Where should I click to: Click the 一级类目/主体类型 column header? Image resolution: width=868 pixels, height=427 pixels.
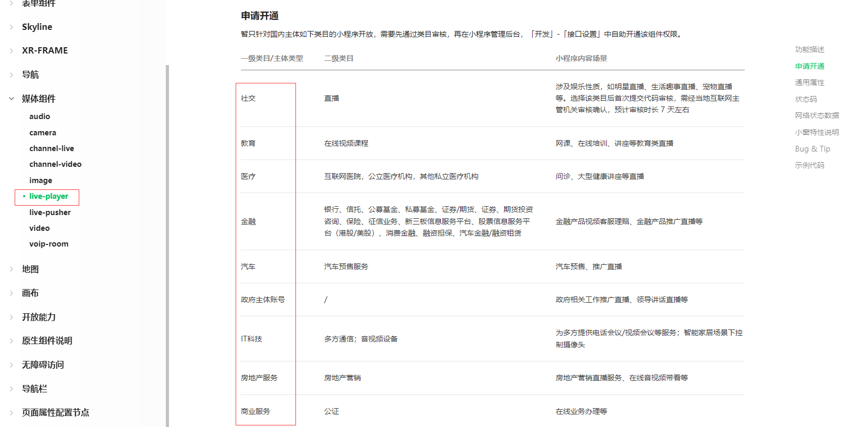point(272,58)
